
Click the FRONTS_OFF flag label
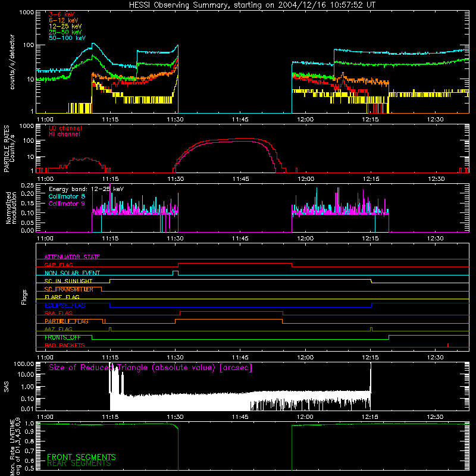(x=62, y=337)
